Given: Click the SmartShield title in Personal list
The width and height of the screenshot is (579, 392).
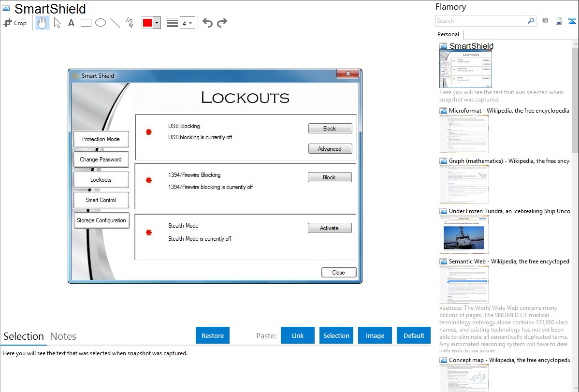Looking at the screenshot, I should pyautogui.click(x=471, y=46).
